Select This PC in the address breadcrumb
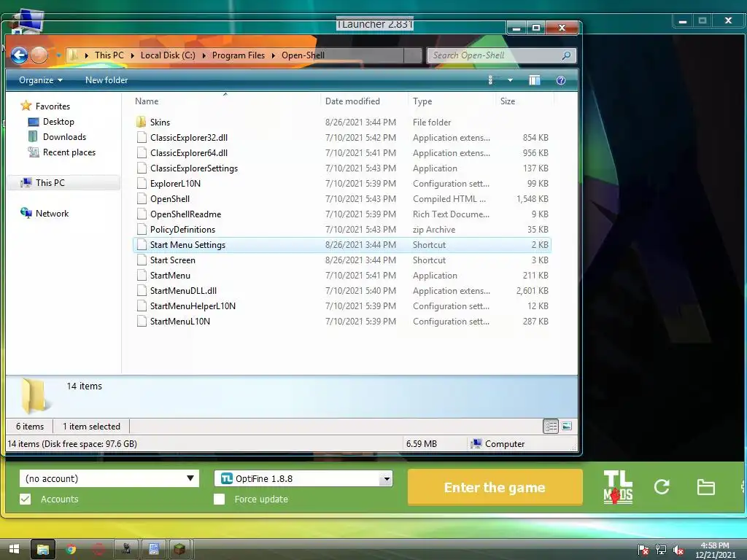The height and width of the screenshot is (560, 747). pos(109,55)
